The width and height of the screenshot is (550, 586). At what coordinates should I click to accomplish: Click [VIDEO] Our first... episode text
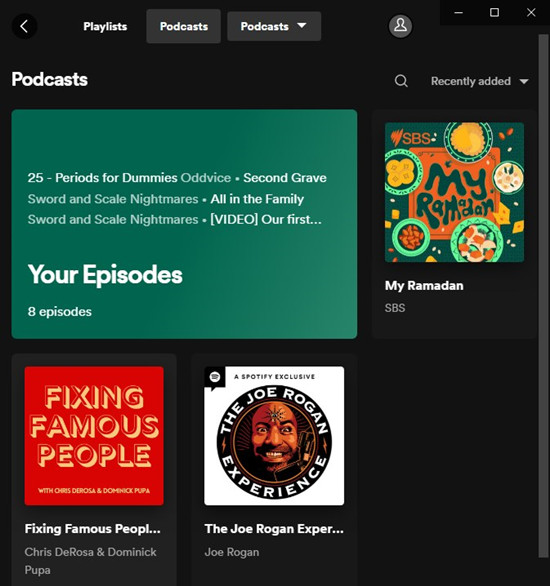click(x=266, y=219)
